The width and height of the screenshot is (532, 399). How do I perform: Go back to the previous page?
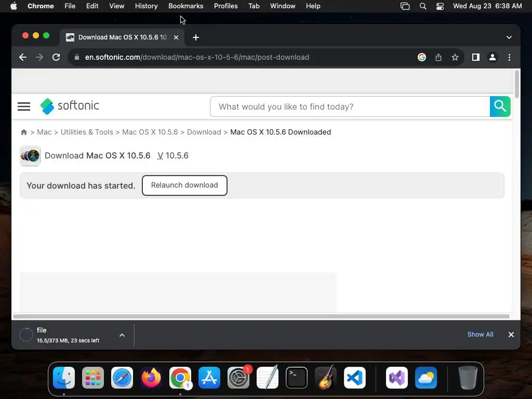point(23,57)
